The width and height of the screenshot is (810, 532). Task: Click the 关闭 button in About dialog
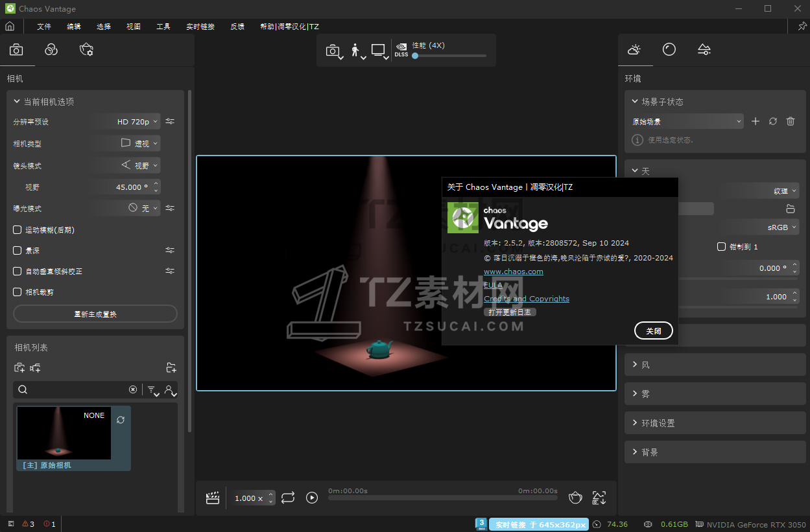click(x=654, y=330)
